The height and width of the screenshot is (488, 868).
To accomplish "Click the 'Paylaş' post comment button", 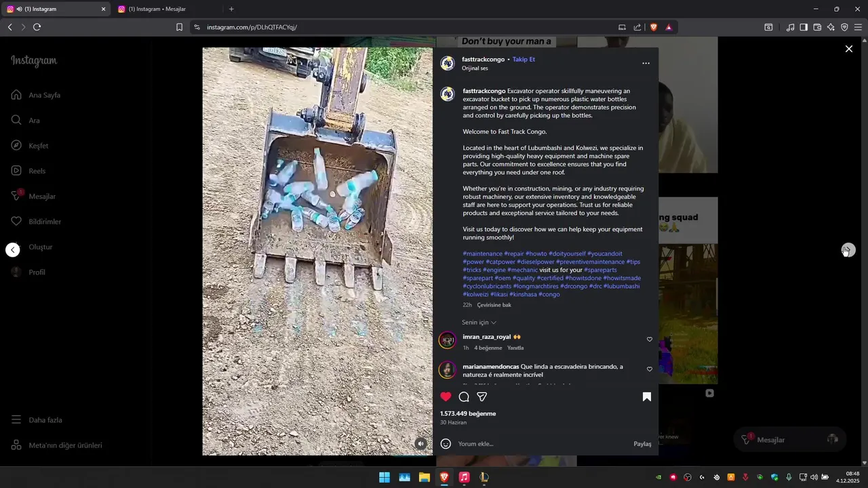I will (x=642, y=444).
